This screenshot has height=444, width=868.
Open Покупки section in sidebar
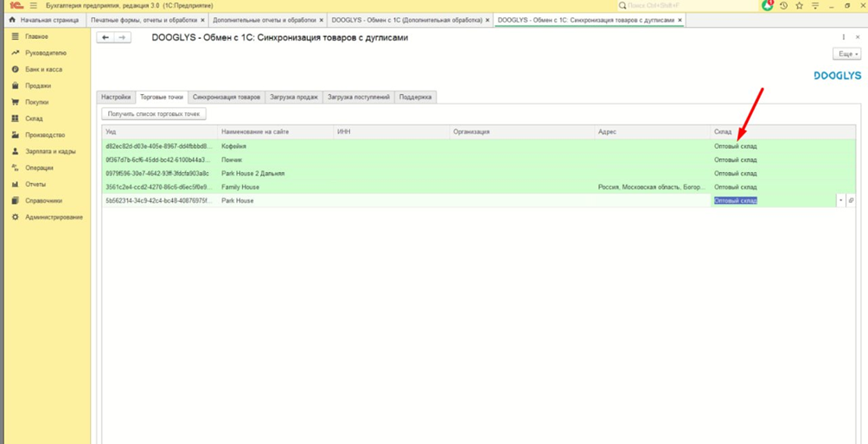(36, 102)
